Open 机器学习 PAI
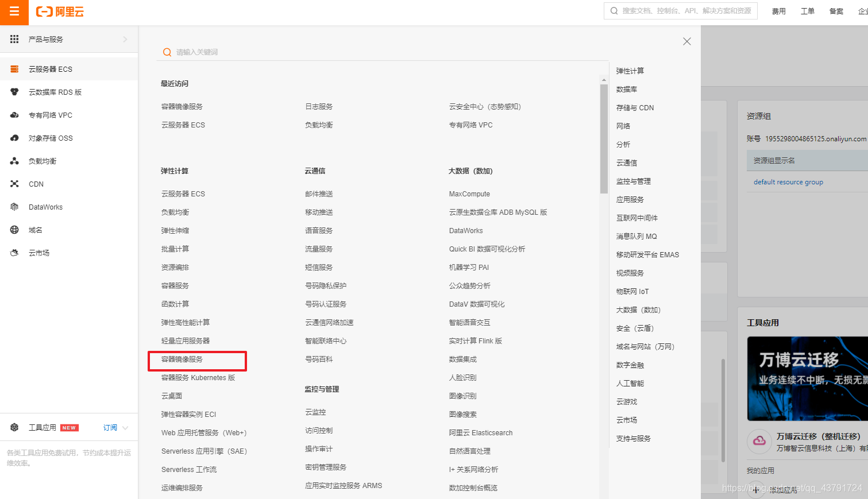The image size is (868, 499). pos(469,268)
